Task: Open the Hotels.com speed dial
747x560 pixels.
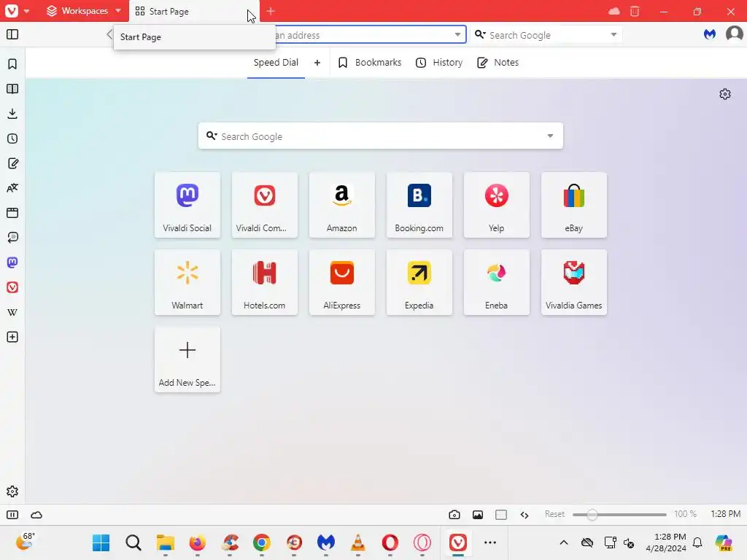Action: [x=264, y=282]
